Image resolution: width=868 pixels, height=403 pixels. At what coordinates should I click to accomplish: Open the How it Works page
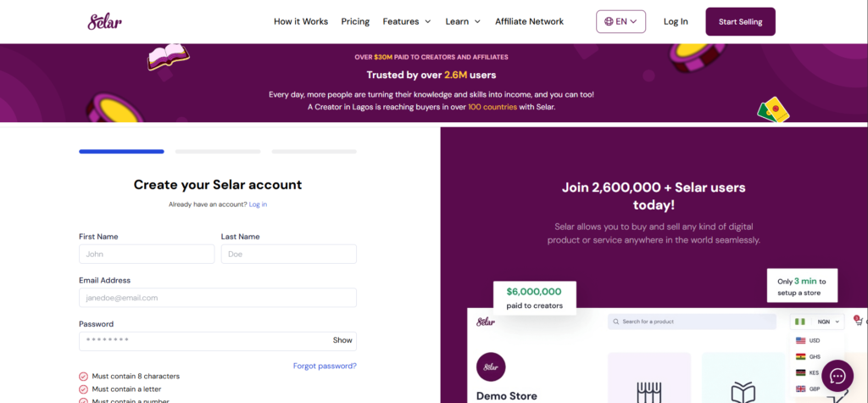pos(301,21)
